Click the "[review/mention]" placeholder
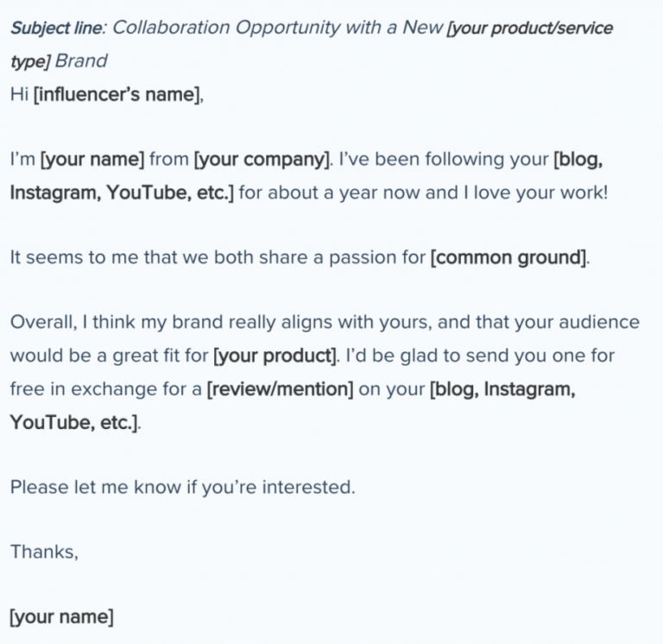663x644 pixels. tap(280, 389)
